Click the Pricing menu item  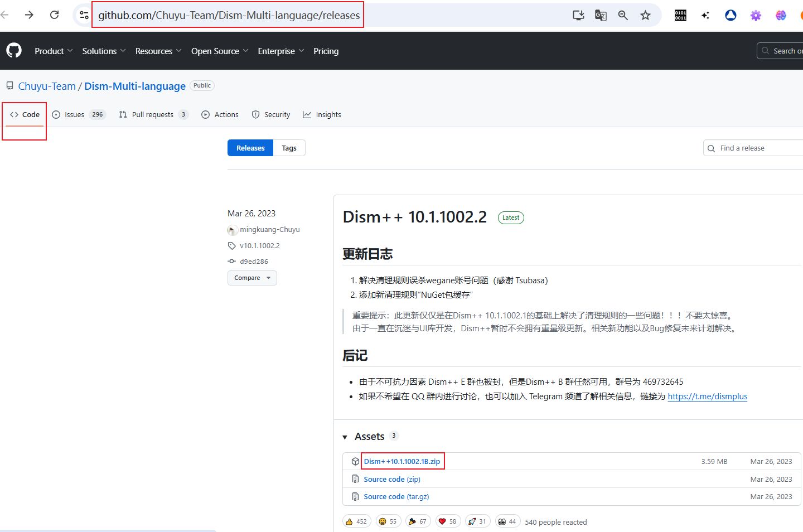coord(326,51)
